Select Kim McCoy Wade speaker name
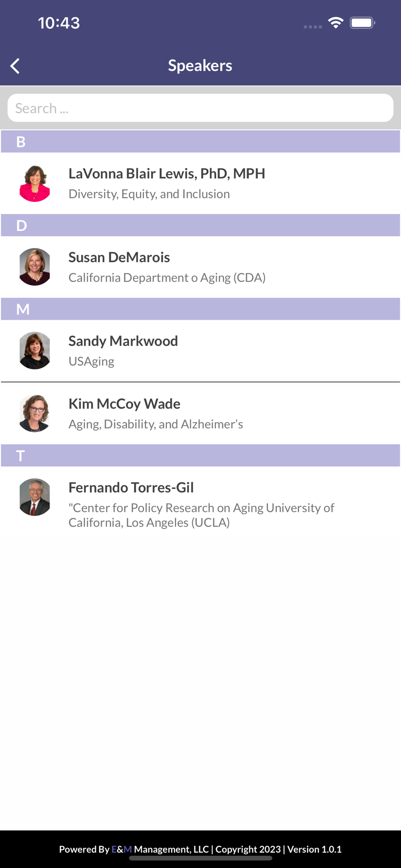The width and height of the screenshot is (401, 868). click(124, 404)
